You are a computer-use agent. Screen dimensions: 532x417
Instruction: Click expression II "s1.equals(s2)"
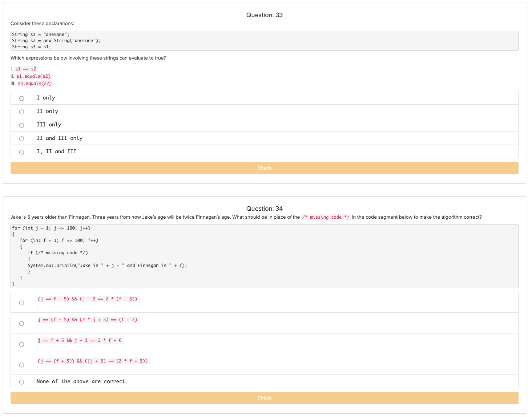coord(34,76)
